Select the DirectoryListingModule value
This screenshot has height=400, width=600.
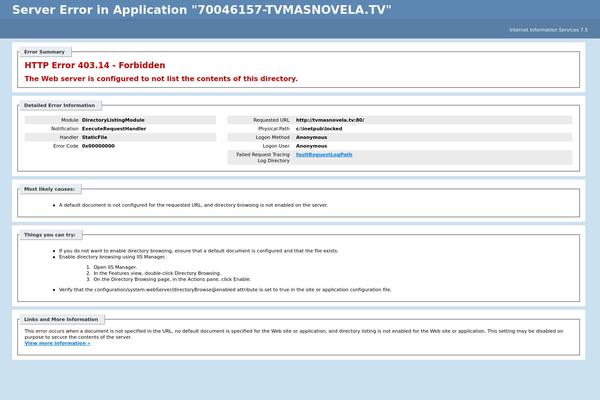113,120
